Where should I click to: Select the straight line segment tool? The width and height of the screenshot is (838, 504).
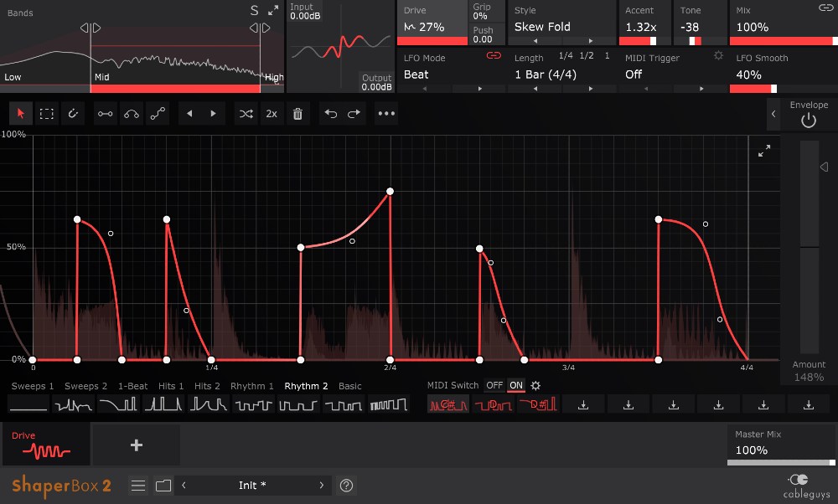[x=105, y=114]
